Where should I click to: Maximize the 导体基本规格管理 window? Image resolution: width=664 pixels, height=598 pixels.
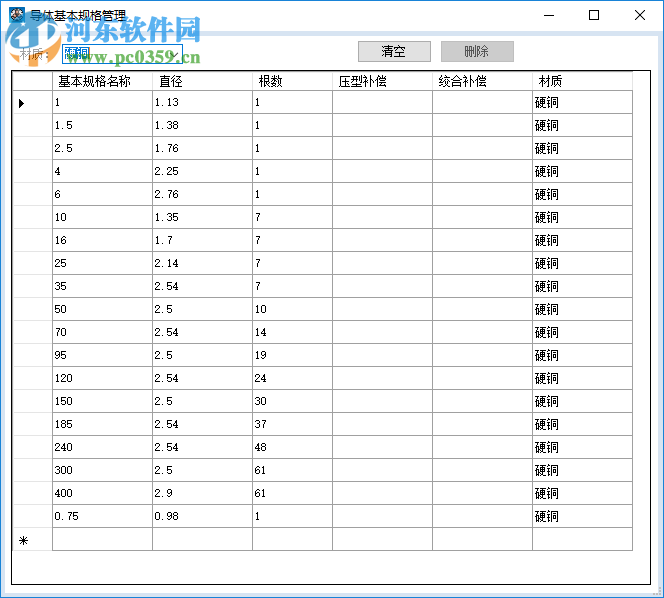(x=594, y=15)
